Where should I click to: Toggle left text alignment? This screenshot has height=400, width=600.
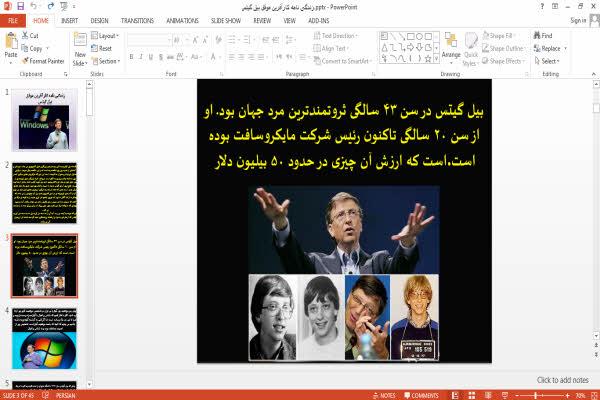pos(232,57)
